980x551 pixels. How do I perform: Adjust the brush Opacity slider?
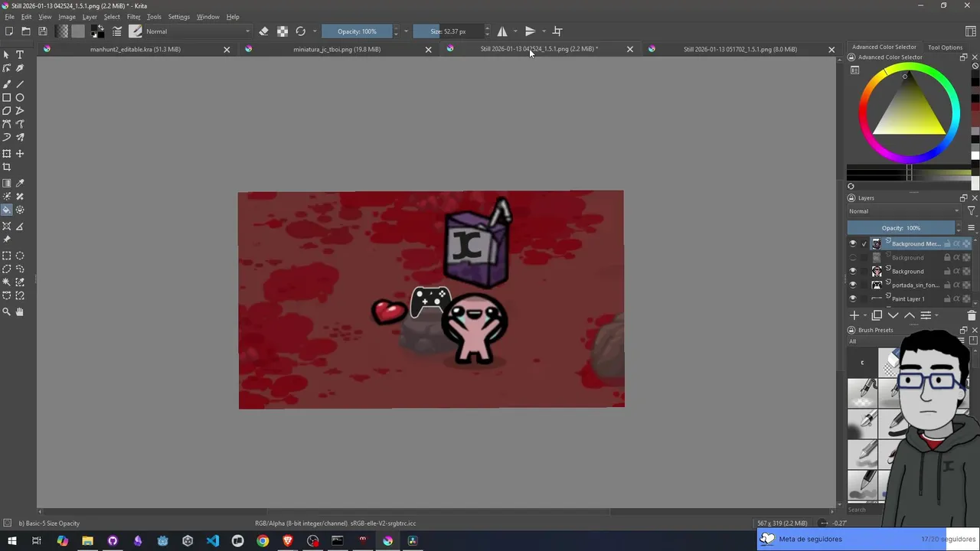tap(357, 31)
